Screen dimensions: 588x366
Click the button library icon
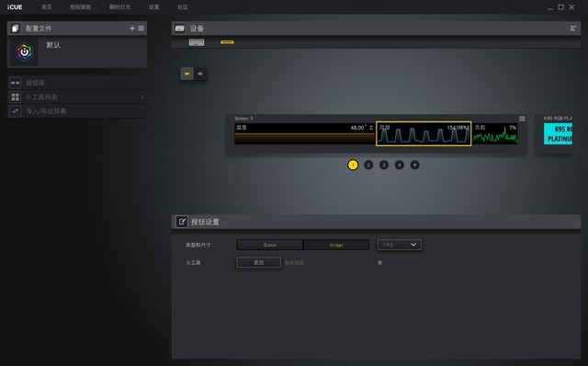click(15, 83)
